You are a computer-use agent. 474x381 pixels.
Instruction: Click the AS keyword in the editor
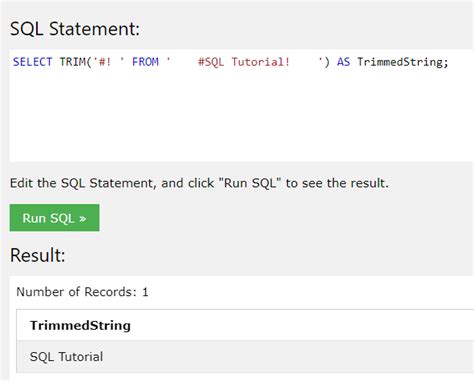(343, 62)
